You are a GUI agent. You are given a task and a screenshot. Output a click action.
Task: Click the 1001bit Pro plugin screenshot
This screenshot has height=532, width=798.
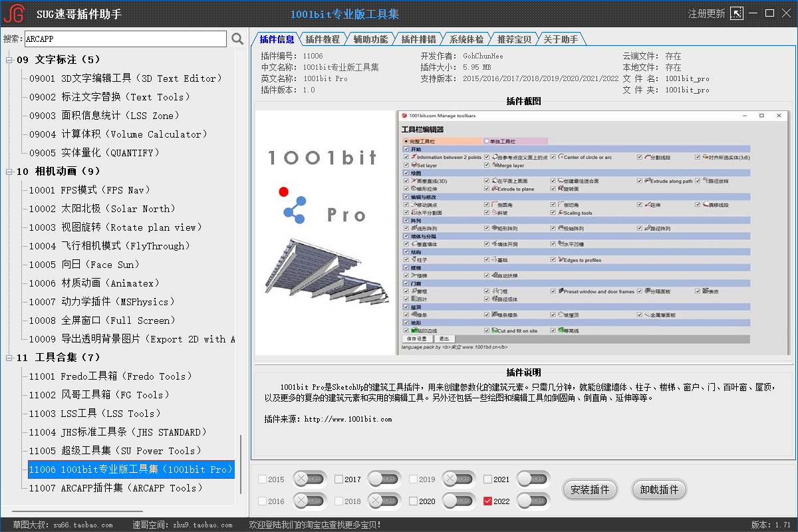click(523, 231)
